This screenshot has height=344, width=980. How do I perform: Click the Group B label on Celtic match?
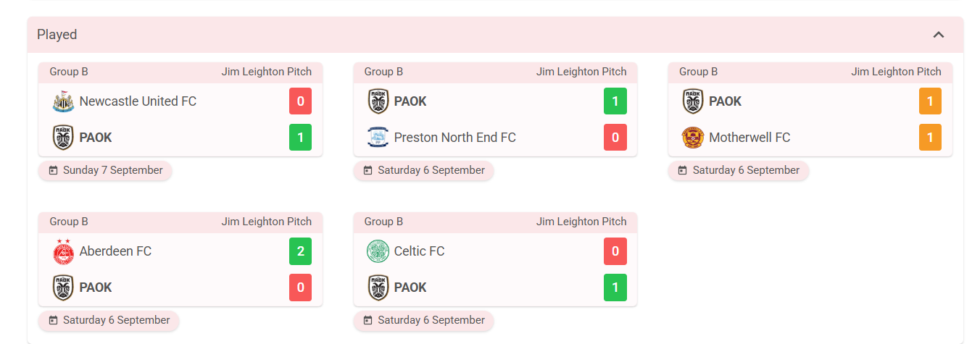click(x=383, y=222)
